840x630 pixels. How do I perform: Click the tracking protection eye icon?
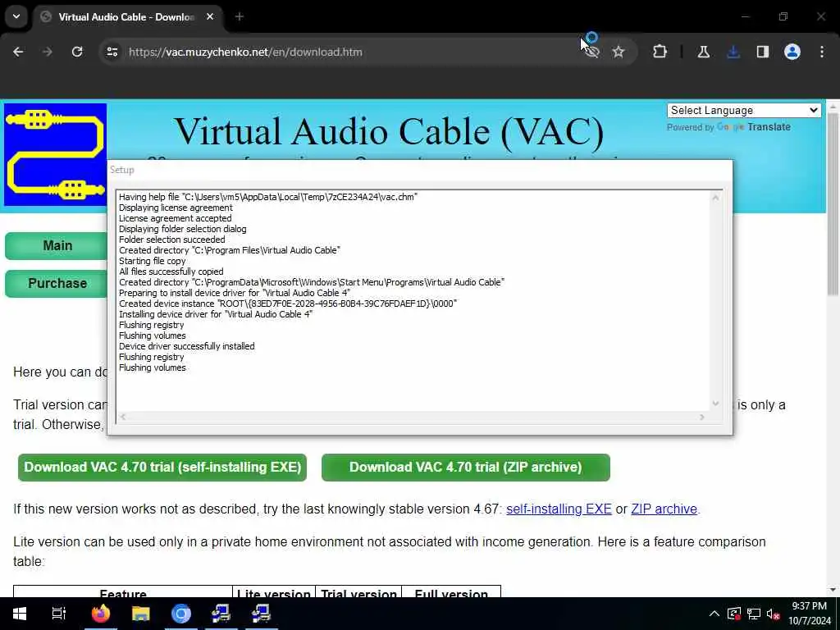[591, 52]
